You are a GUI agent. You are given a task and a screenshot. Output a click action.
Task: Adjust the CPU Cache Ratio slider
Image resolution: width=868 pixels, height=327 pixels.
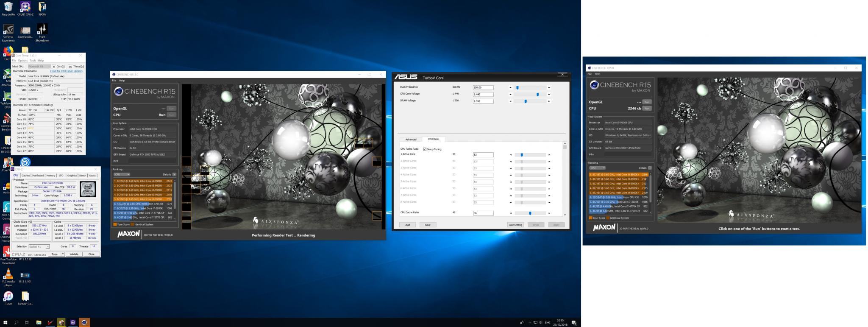tap(530, 213)
